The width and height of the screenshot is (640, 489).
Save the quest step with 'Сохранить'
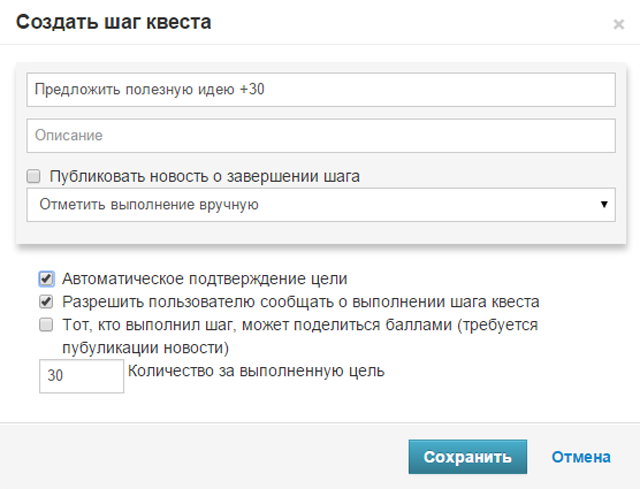[x=468, y=457]
